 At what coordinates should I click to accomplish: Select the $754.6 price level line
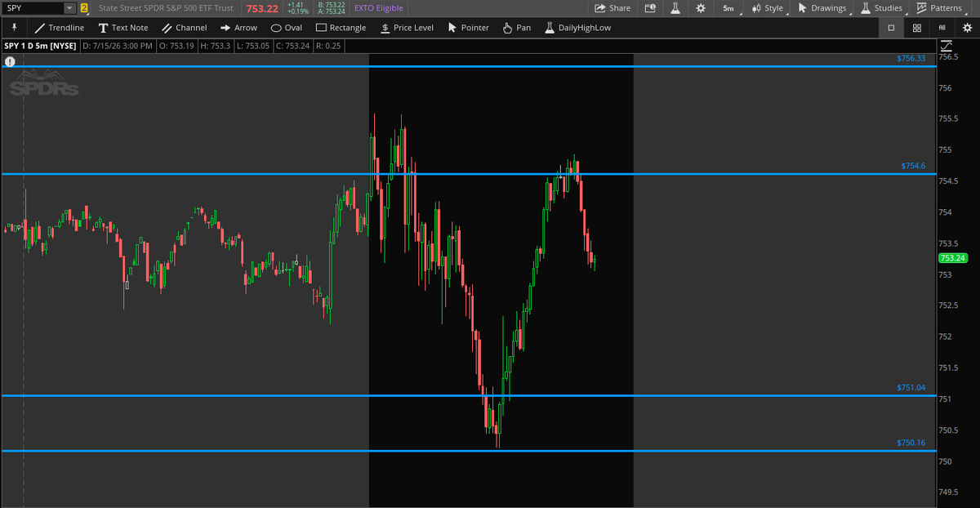(468, 174)
